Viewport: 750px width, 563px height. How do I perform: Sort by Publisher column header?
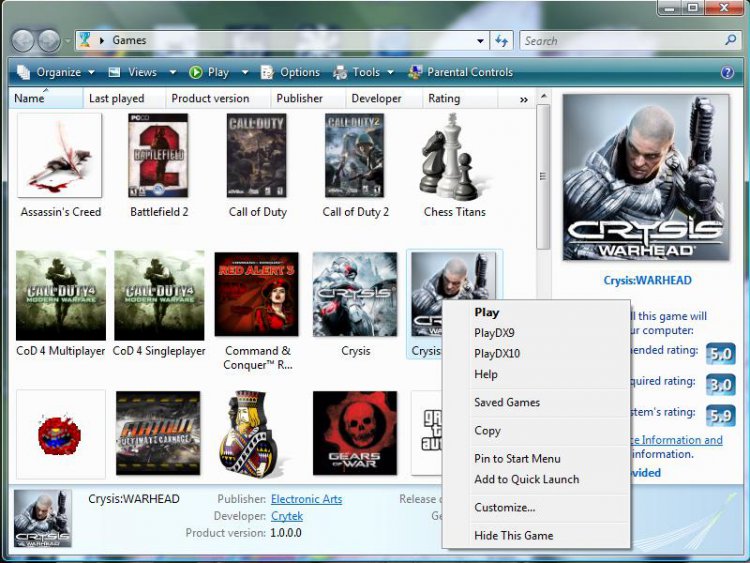point(308,98)
